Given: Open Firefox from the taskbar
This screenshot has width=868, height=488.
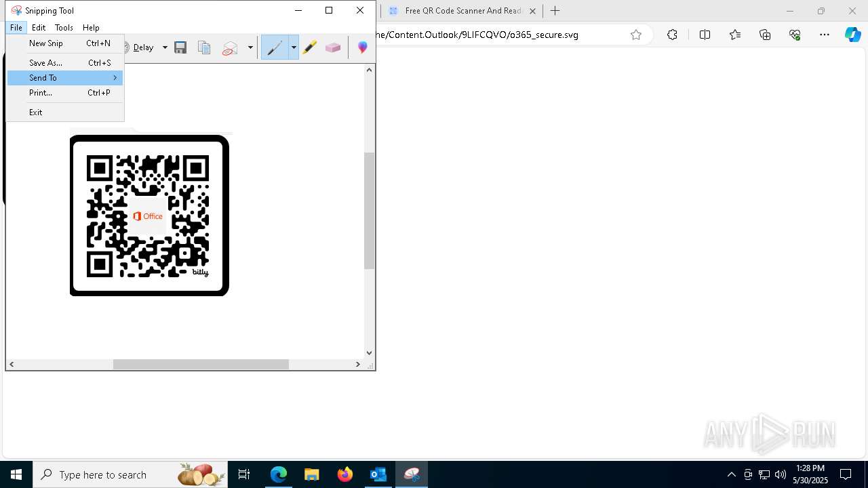Looking at the screenshot, I should click(345, 474).
